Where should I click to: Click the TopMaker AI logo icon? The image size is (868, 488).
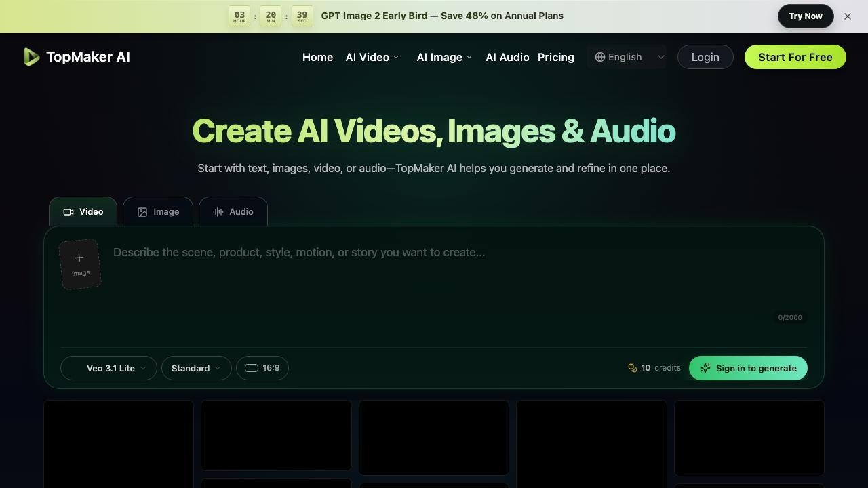(x=31, y=57)
